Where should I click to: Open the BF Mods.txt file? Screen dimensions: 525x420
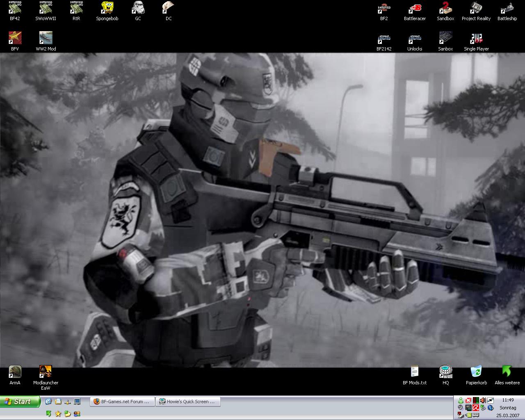(415, 375)
